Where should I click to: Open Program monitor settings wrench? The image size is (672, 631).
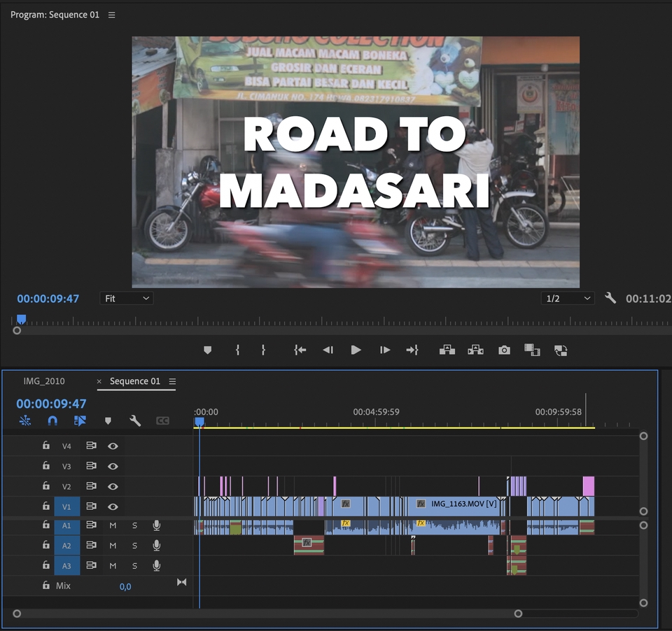(610, 298)
